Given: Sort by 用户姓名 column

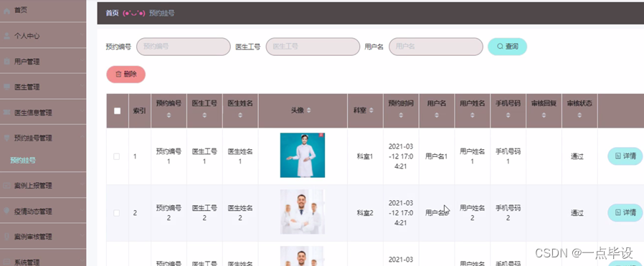Looking at the screenshot, I should 473,116.
